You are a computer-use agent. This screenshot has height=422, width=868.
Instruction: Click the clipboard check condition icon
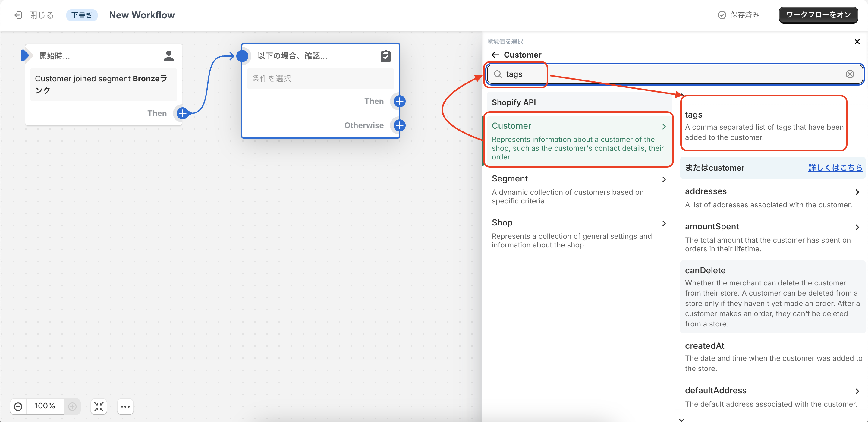(385, 56)
